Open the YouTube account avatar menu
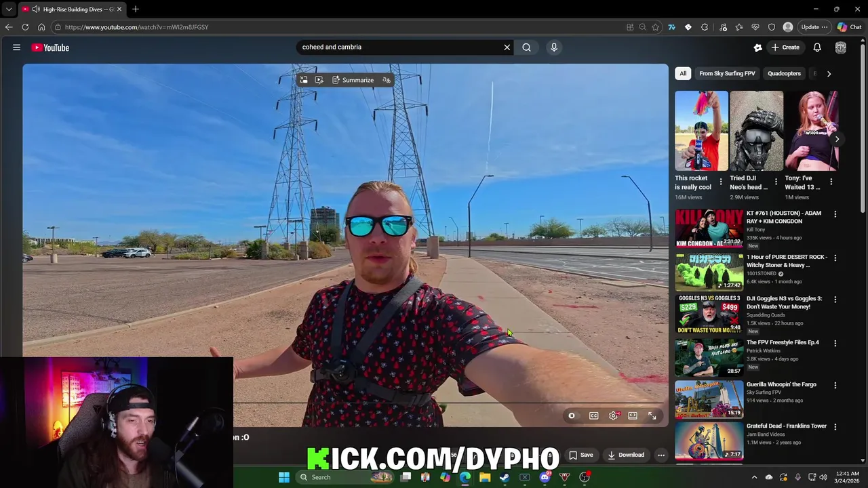The image size is (868, 488). 841,47
